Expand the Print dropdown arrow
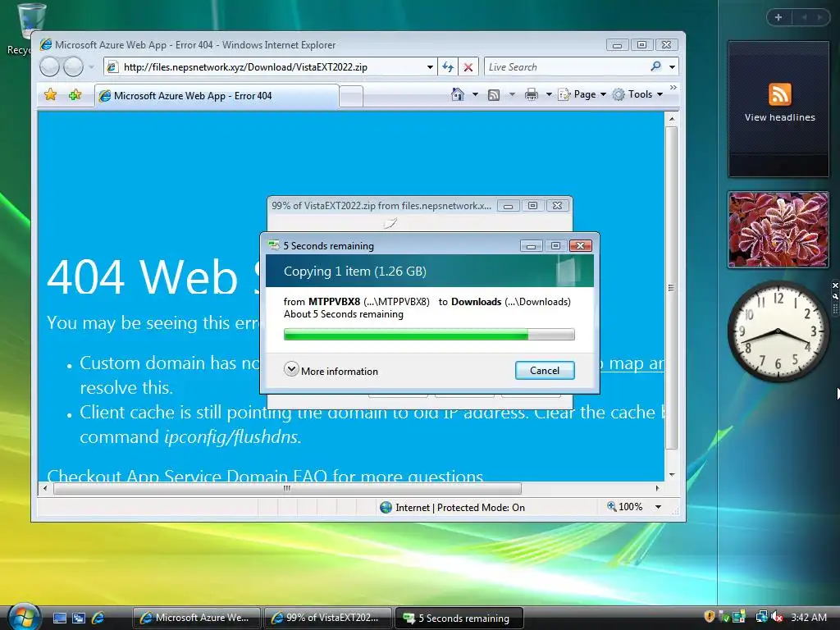Screen dimensions: 840x630 pos(549,95)
